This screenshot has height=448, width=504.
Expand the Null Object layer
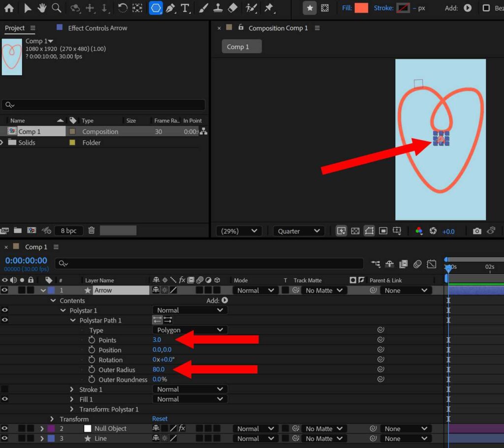42,428
